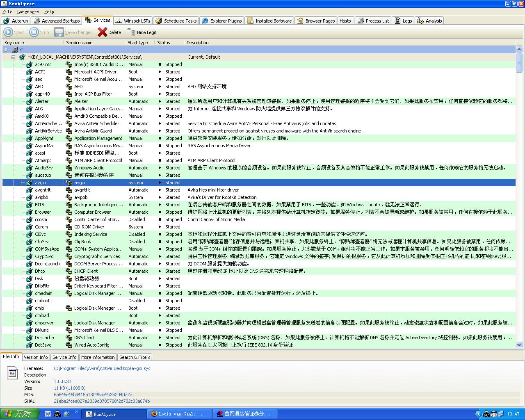The height and width of the screenshot is (420, 525).
Task: Open the Logs tab
Action: tap(403, 21)
